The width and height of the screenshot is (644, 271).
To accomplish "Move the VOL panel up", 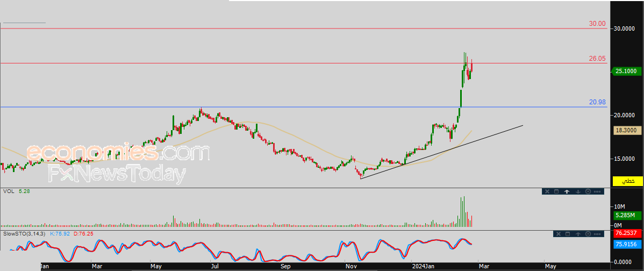I will pos(567,191).
